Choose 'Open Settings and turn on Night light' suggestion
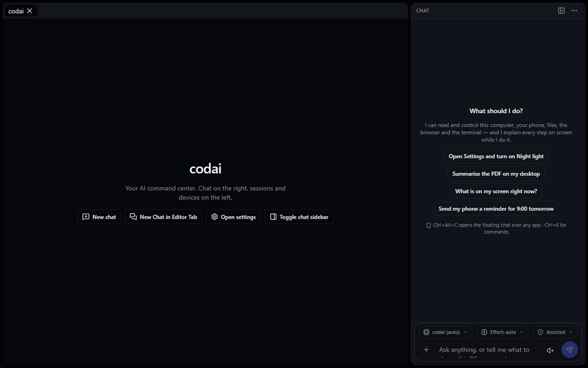This screenshot has height=368, width=588. point(496,156)
